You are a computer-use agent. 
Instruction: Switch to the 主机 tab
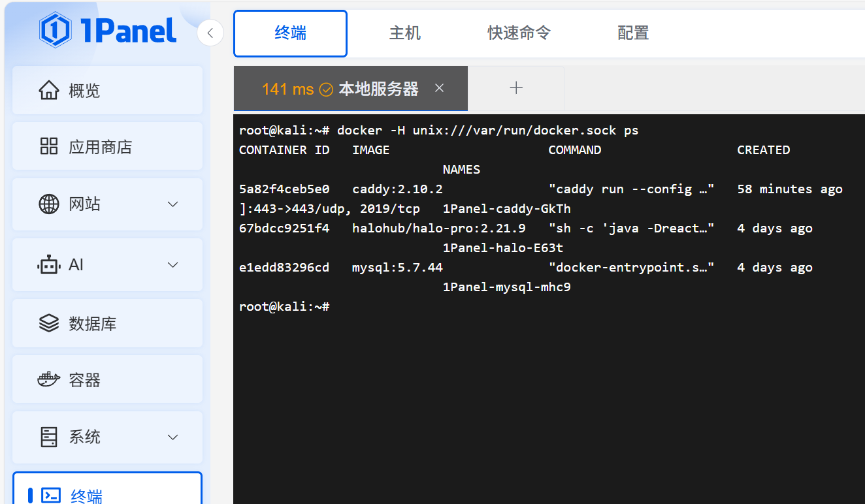[405, 33]
